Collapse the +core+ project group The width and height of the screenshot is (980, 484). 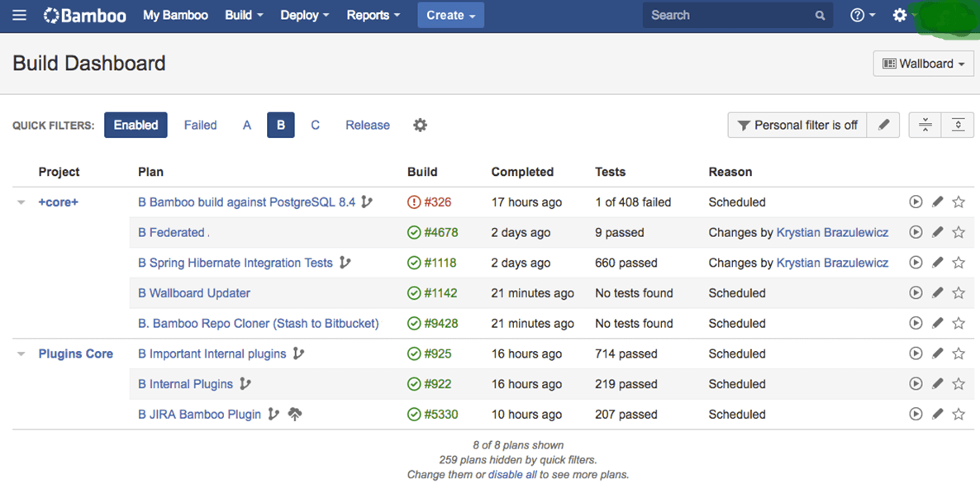pos(21,202)
